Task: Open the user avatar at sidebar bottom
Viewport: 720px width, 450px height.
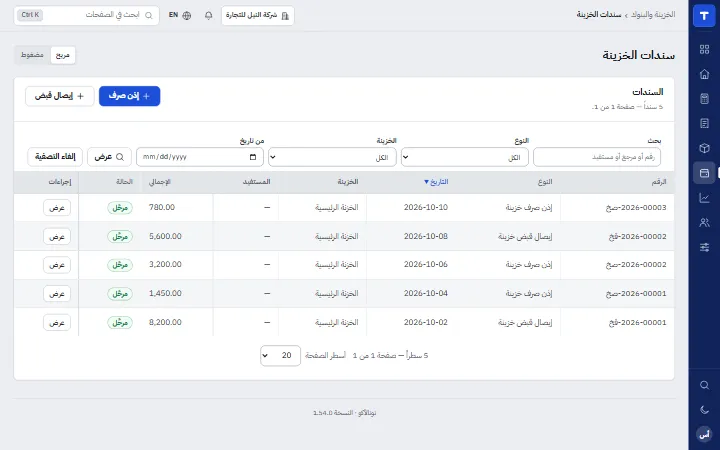Action: click(704, 434)
